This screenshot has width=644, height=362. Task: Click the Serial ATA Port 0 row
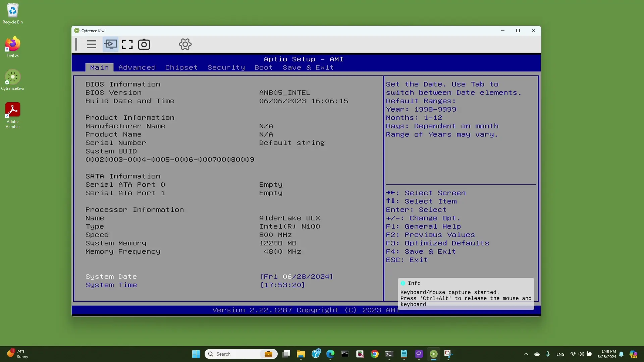(x=184, y=185)
